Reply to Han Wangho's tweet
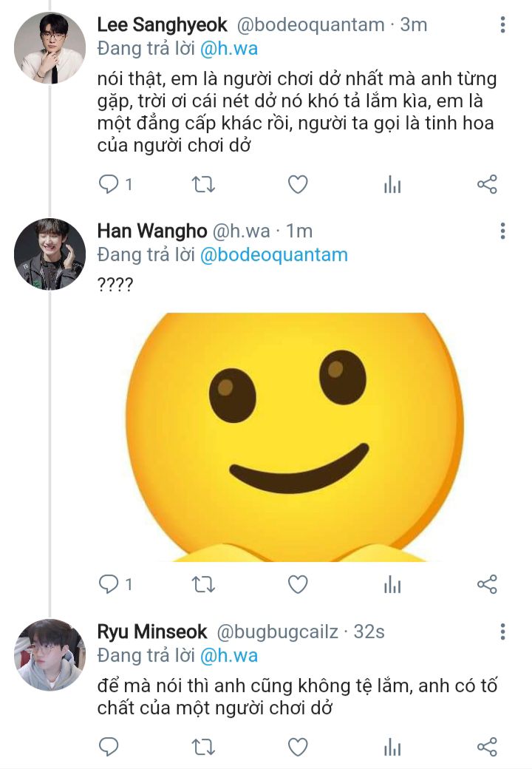The image size is (532, 769). [109, 585]
